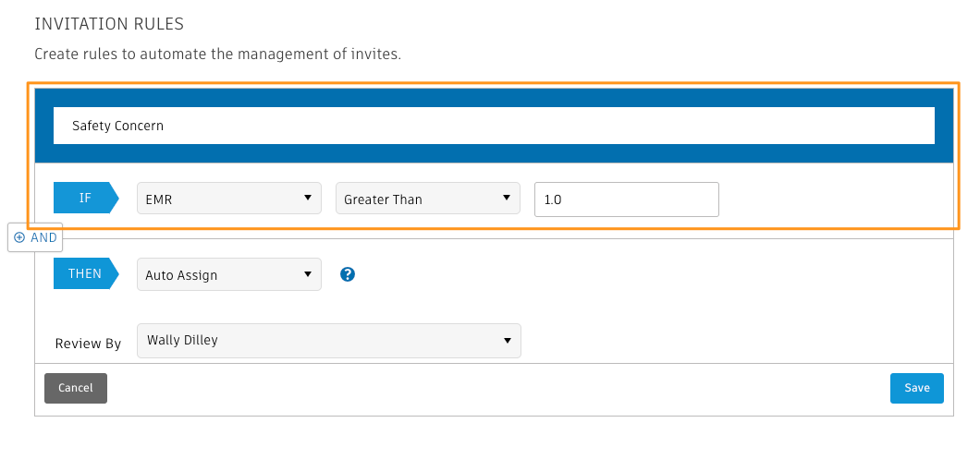Image resolution: width=980 pixels, height=459 pixels.
Task: Click the caret arrow on Wally Dilley dropdown
Action: [x=507, y=341]
